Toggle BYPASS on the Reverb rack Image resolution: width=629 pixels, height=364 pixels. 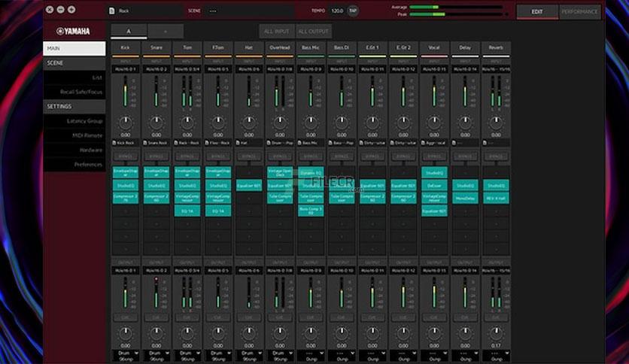[x=497, y=156]
